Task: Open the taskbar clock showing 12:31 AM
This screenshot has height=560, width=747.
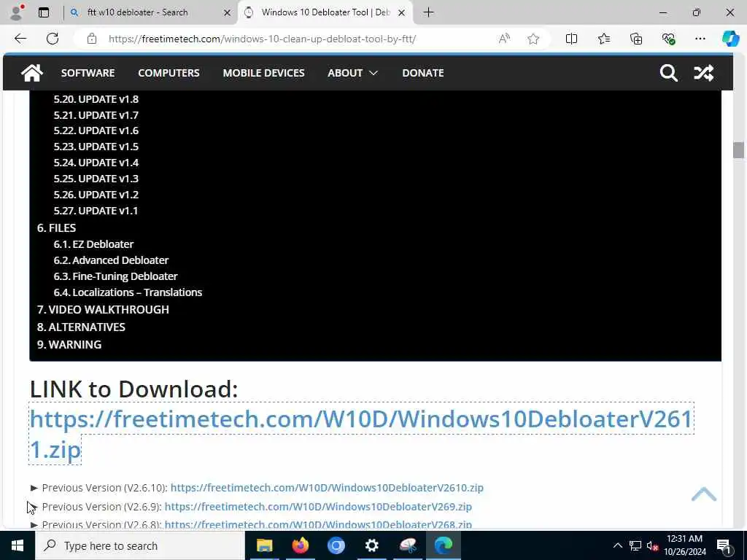Action: pyautogui.click(x=684, y=545)
